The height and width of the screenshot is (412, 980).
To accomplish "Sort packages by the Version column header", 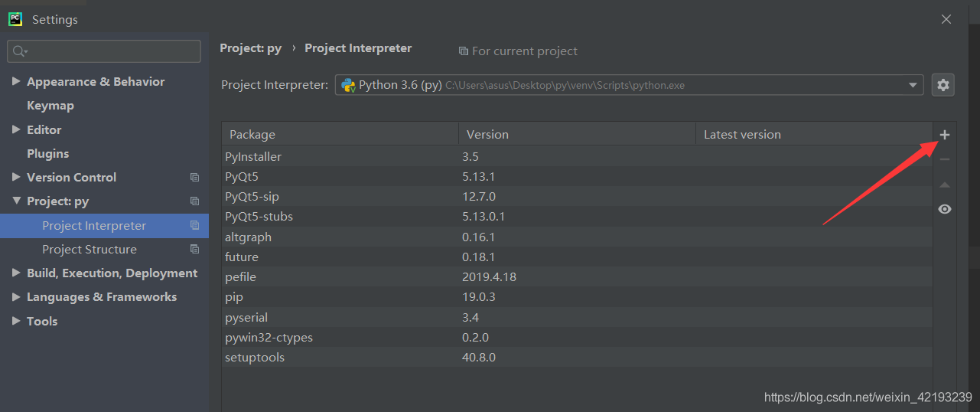I will tap(487, 134).
